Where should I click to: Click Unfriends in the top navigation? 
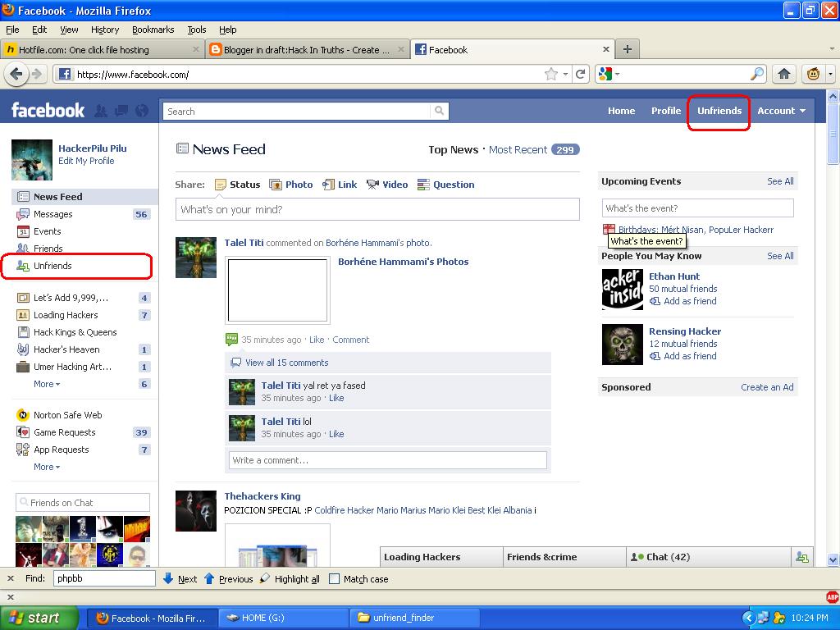[719, 111]
